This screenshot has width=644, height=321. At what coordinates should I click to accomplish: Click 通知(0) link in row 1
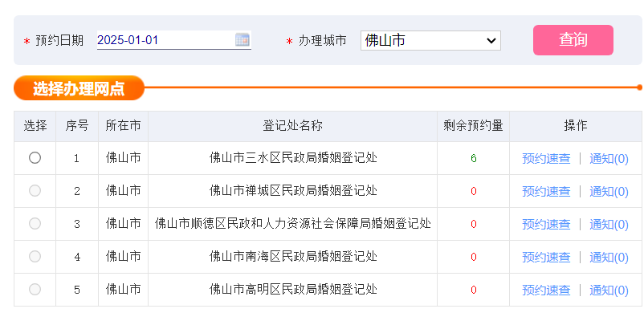point(609,158)
